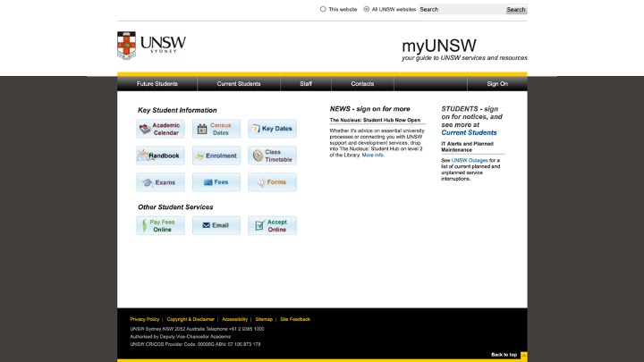The width and height of the screenshot is (644, 362).
Task: Click the myUNSW title heading
Action: (439, 46)
